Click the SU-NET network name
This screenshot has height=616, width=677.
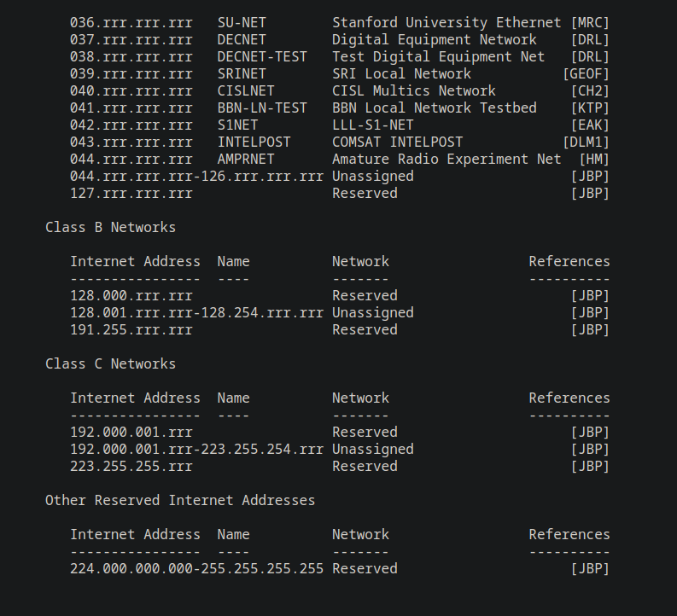242,22
